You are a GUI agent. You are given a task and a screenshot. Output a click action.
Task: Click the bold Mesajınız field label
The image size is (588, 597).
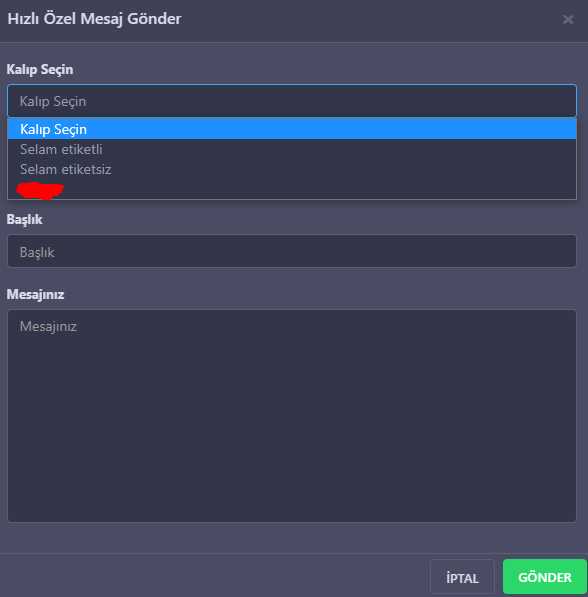35,294
